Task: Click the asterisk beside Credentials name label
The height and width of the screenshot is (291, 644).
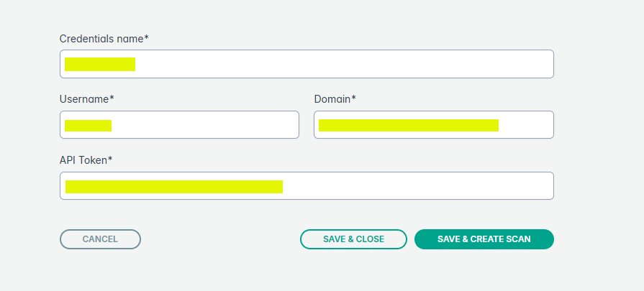Action: 147,37
